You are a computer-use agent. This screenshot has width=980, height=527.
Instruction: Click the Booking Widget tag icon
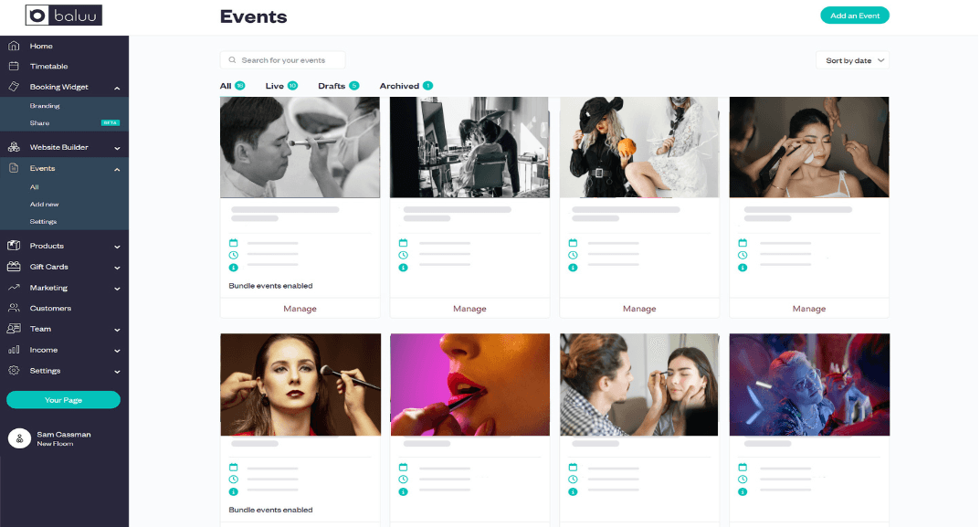pyautogui.click(x=14, y=87)
